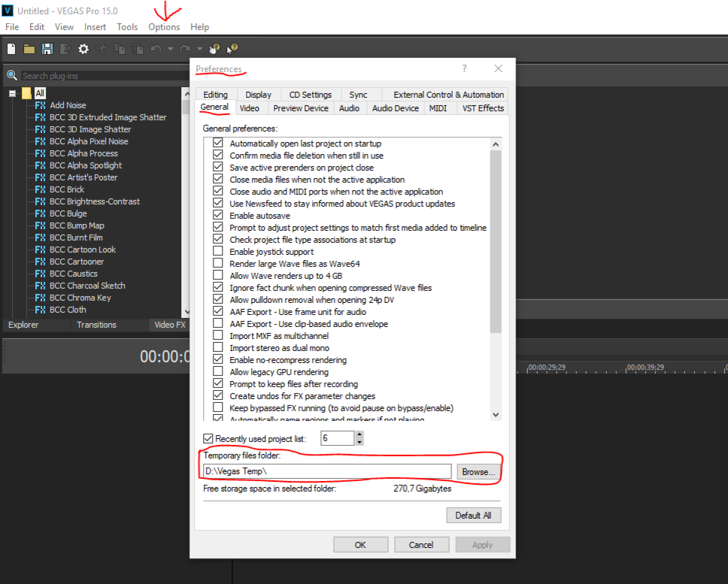Switch to the Video preferences tab

click(250, 108)
